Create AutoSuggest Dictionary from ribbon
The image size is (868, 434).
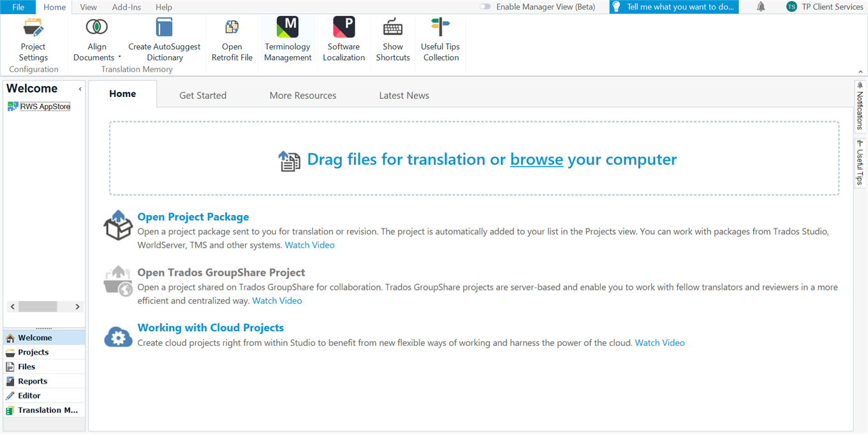click(x=164, y=40)
